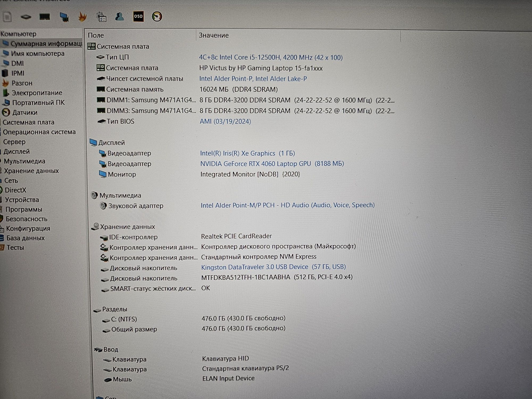Select the 16024 МБ system memory value
This screenshot has height=399, width=532.
tap(239, 89)
